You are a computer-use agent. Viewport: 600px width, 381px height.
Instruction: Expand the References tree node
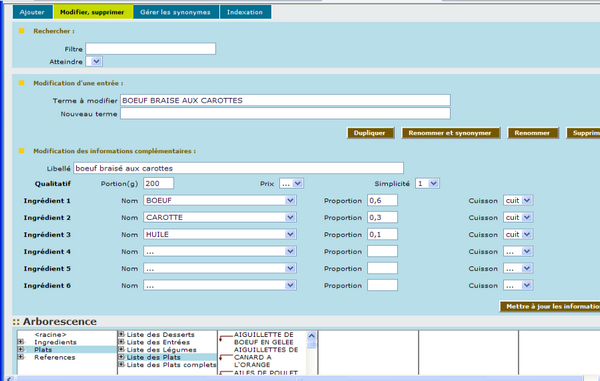point(21,357)
